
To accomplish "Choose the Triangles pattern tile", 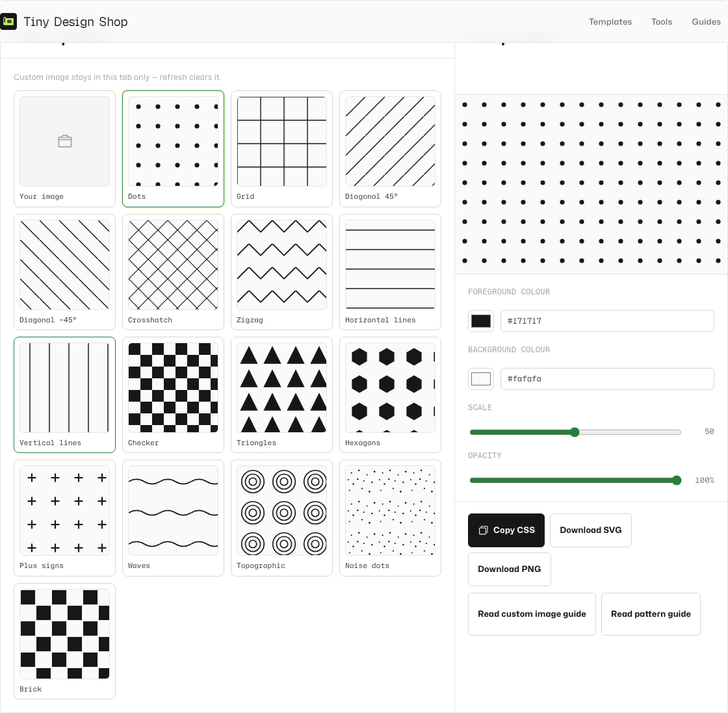I will (282, 395).
